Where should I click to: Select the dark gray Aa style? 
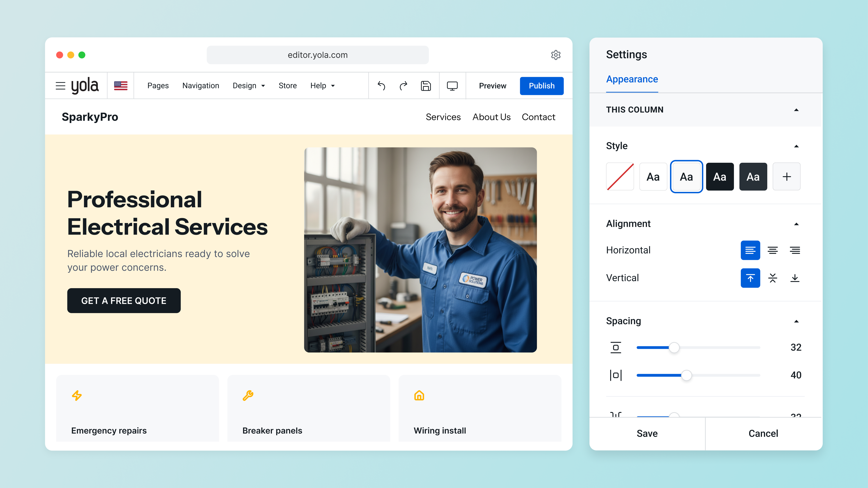click(x=753, y=176)
